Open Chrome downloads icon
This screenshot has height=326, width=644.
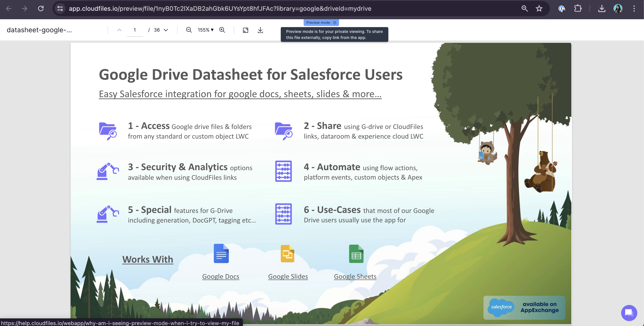point(602,9)
